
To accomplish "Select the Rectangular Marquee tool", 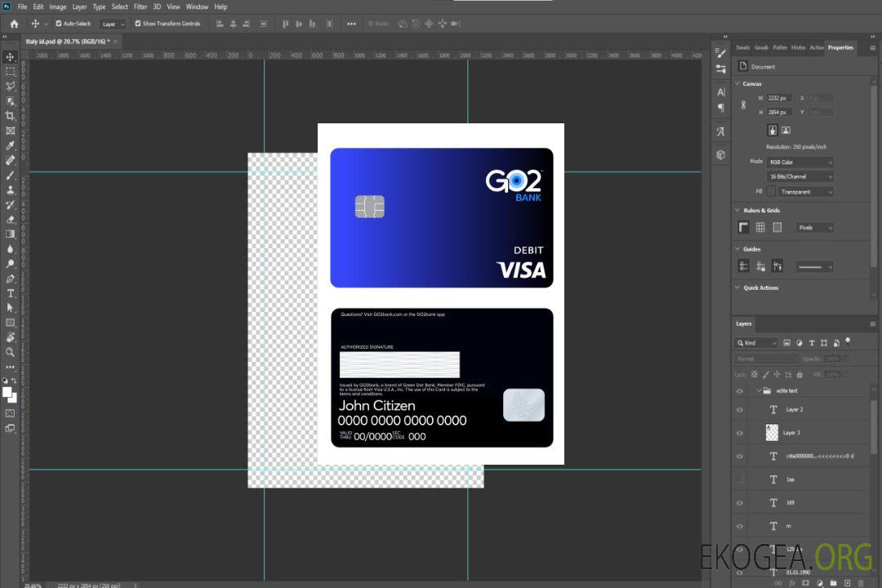I will point(10,72).
